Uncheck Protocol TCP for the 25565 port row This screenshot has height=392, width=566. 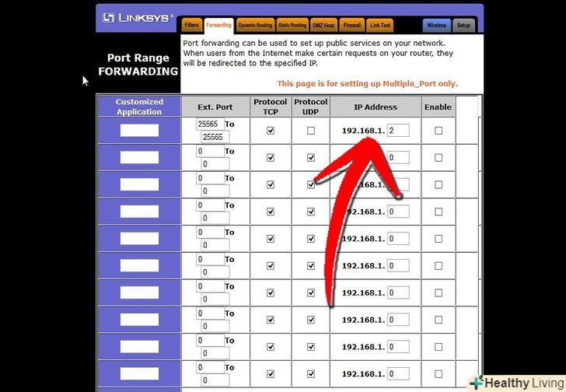pyautogui.click(x=271, y=131)
